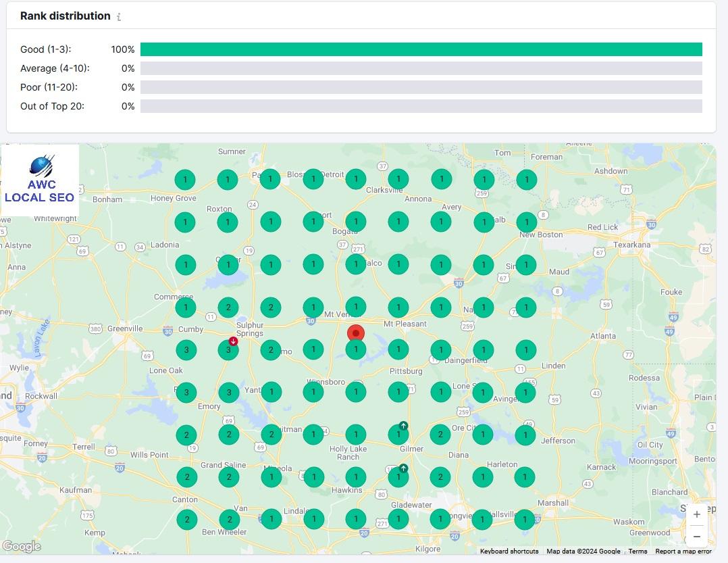Click the rank 1 pin covering Bogata label

pyautogui.click(x=356, y=222)
